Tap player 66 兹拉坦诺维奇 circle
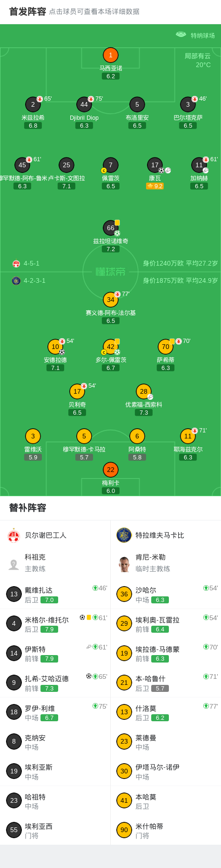The width and height of the screenshot is (221, 868). 111,228
